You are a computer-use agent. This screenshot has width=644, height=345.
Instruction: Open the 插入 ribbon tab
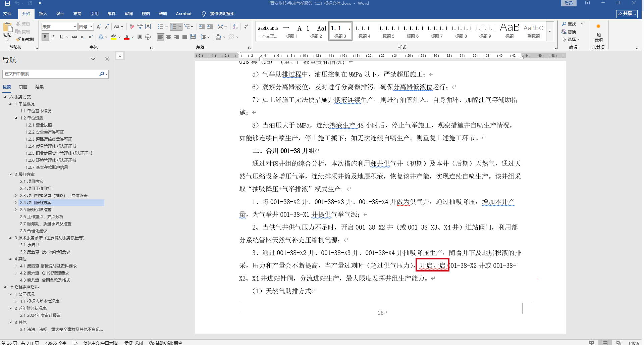coord(43,14)
